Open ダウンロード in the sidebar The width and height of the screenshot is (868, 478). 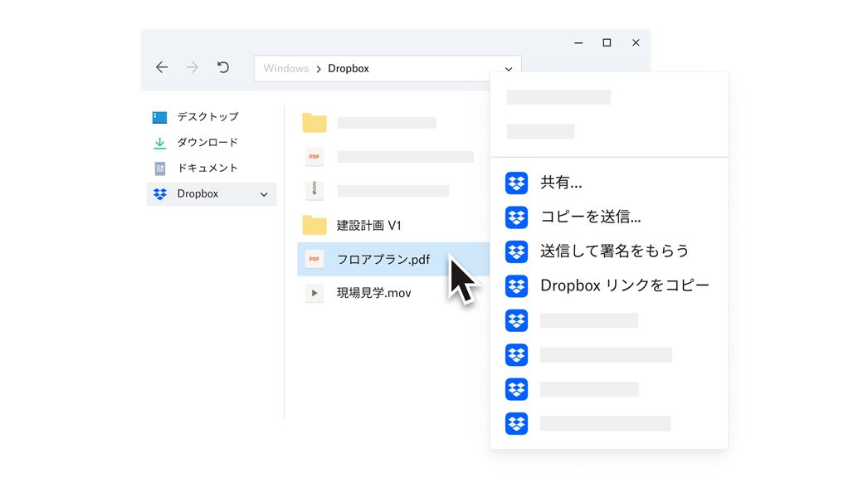[x=207, y=143]
